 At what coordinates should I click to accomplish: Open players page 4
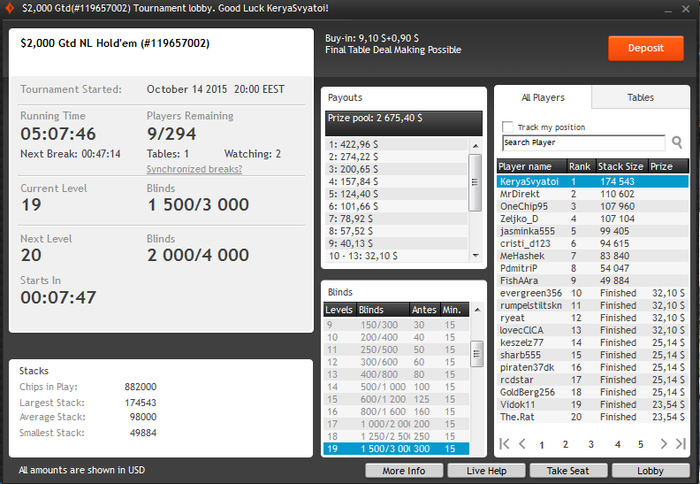point(617,444)
